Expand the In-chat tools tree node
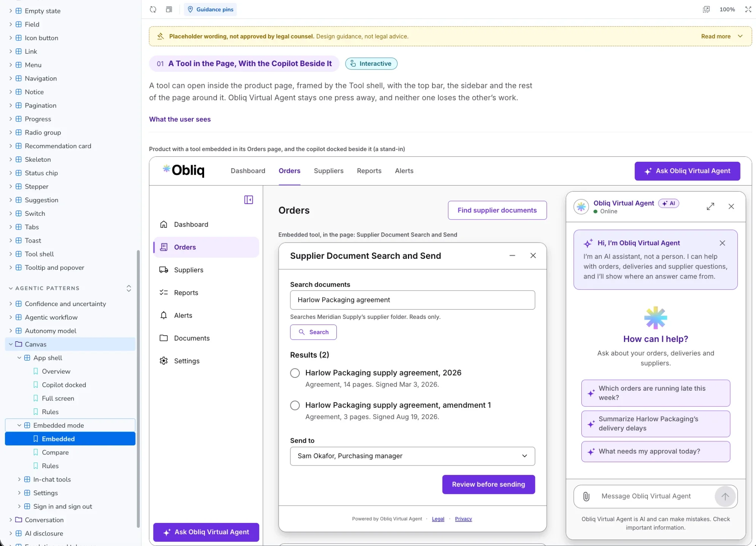The height and width of the screenshot is (546, 756). click(x=19, y=479)
